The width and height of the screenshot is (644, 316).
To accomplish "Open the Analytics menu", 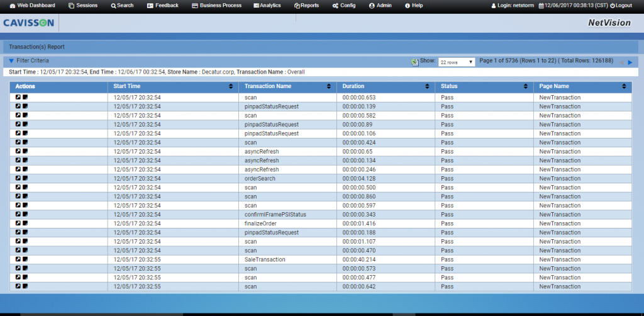I will pyautogui.click(x=267, y=5).
